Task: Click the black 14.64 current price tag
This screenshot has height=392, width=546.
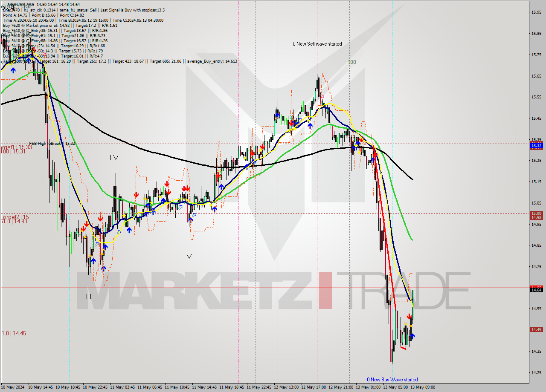Action: pos(536,290)
